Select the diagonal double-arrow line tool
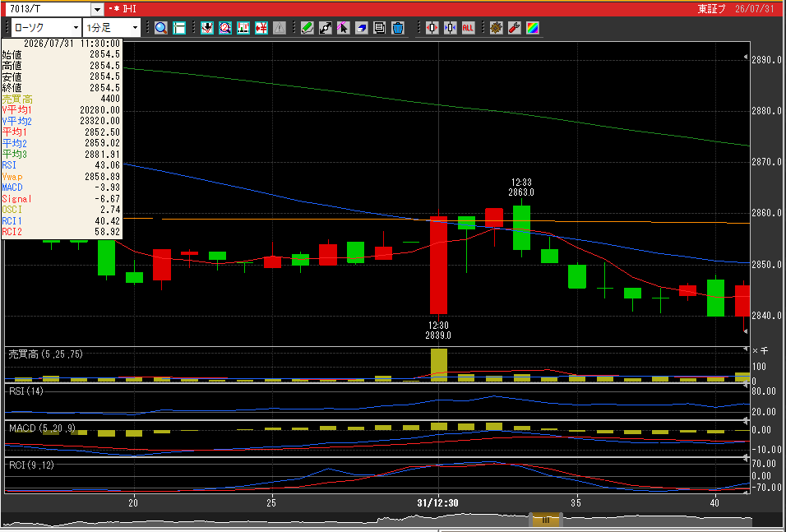 pyautogui.click(x=326, y=28)
